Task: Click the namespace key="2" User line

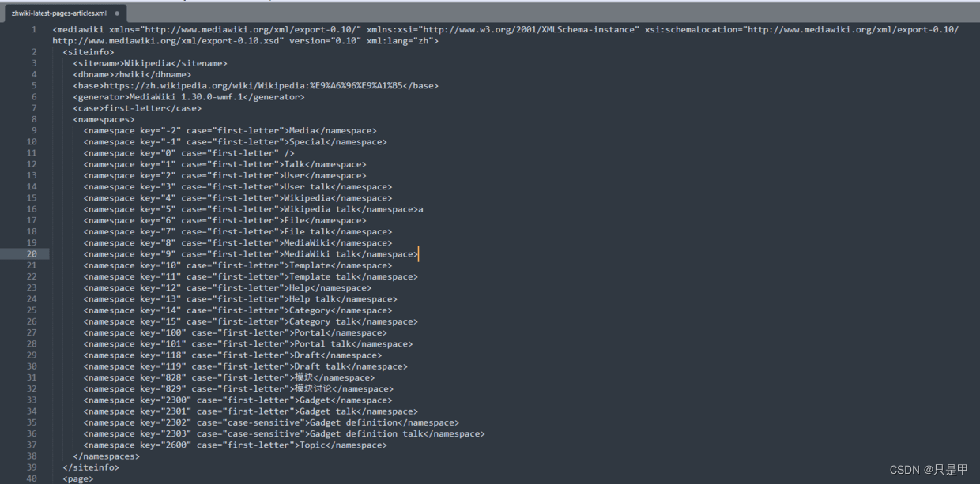Action: point(224,175)
